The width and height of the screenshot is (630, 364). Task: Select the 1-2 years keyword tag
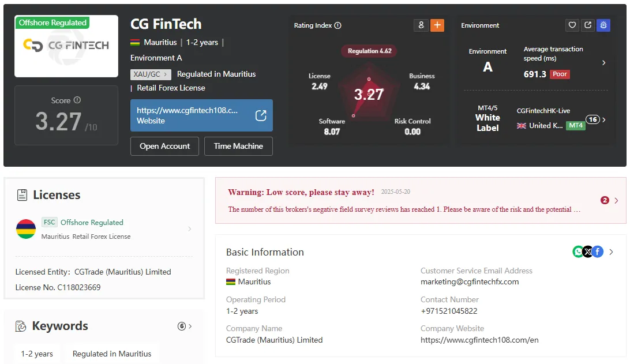pos(37,354)
